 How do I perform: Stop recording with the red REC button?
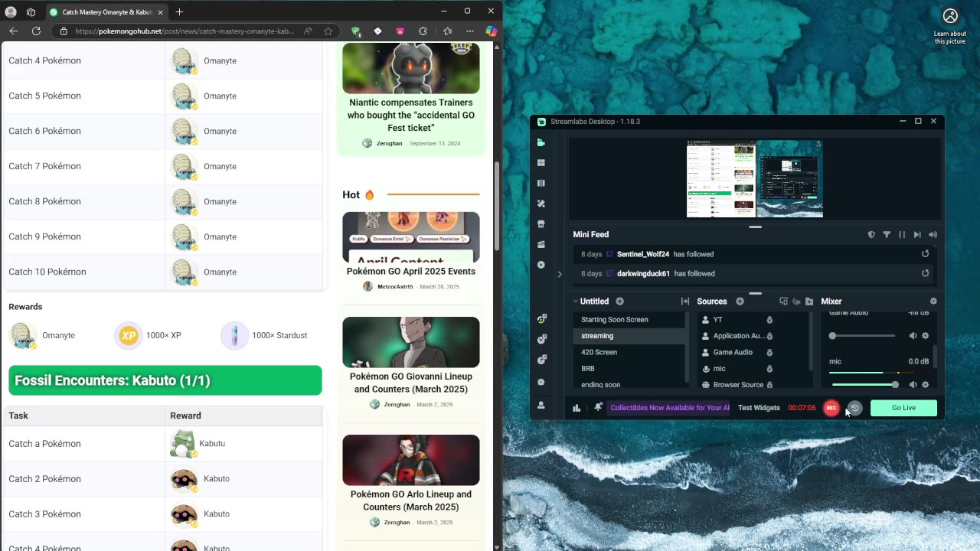[831, 408]
